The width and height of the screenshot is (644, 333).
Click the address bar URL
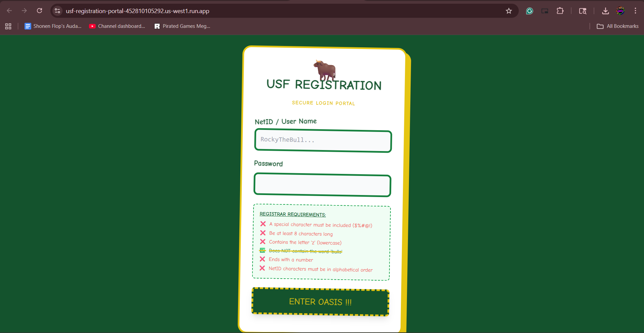(137, 11)
